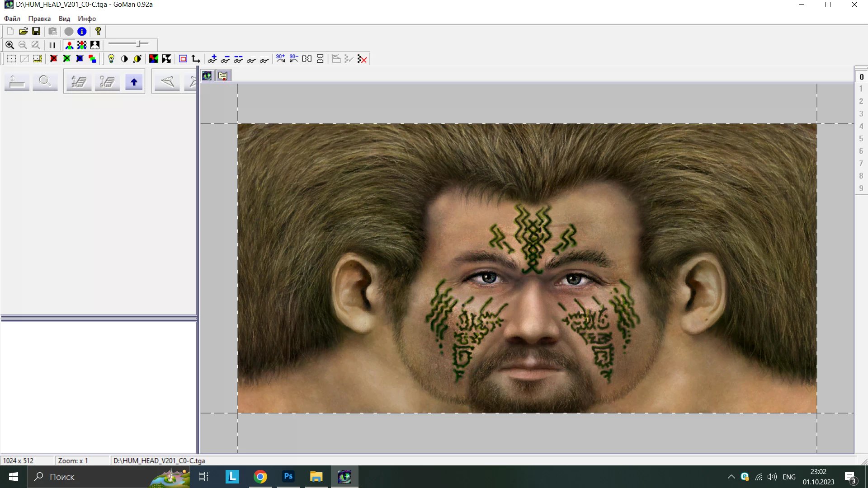Open the Файл menu
Viewport: 868px width, 488px height.
(x=12, y=19)
